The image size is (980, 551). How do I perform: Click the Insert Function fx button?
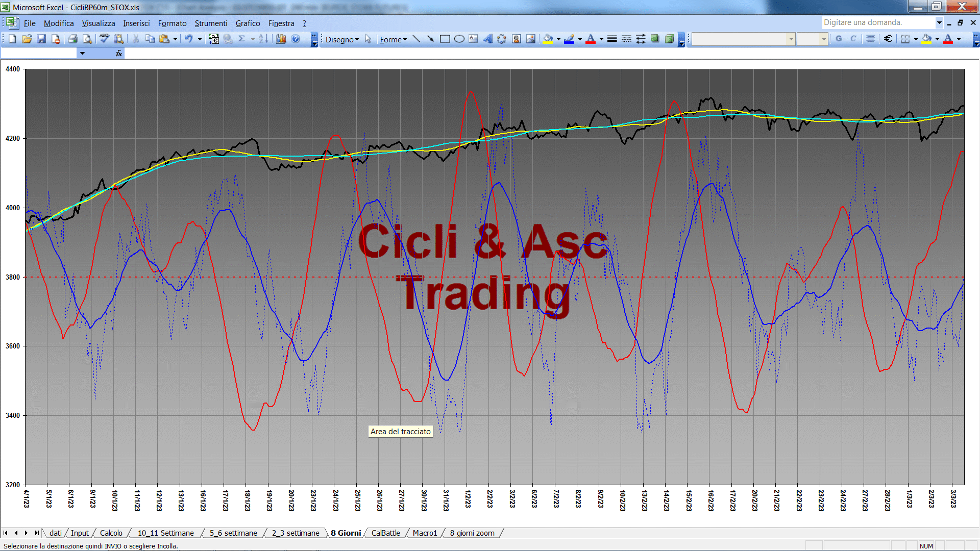pyautogui.click(x=119, y=53)
